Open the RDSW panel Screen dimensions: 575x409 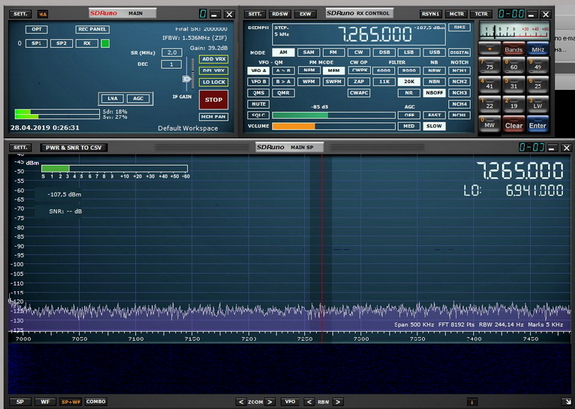tap(280, 14)
